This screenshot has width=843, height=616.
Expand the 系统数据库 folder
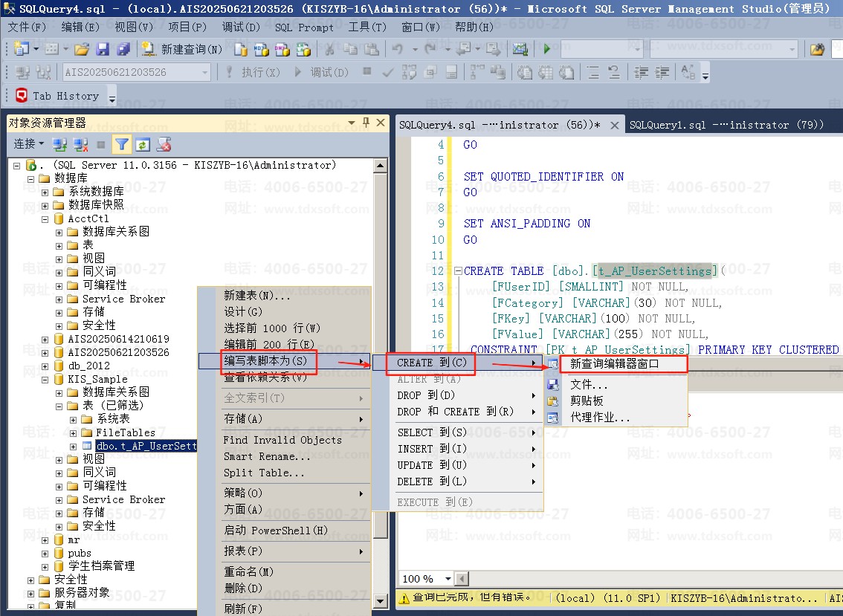click(x=45, y=192)
